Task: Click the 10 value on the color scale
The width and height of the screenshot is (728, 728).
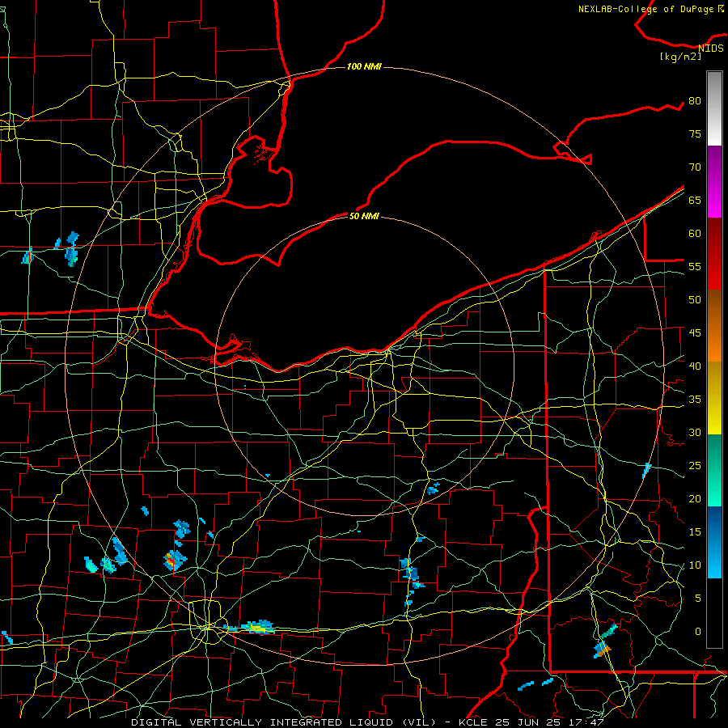Action: tap(695, 565)
